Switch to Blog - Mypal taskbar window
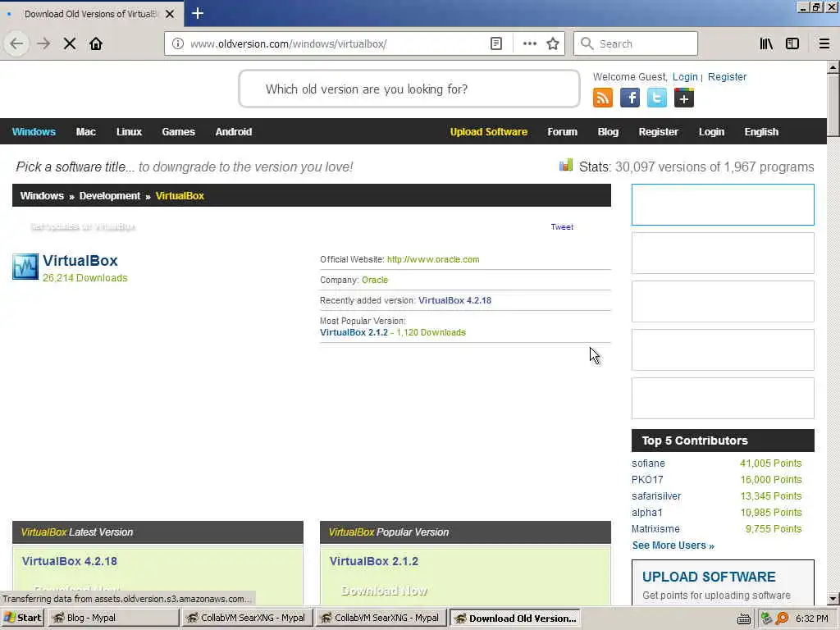Image resolution: width=840 pixels, height=630 pixels. coord(113,618)
